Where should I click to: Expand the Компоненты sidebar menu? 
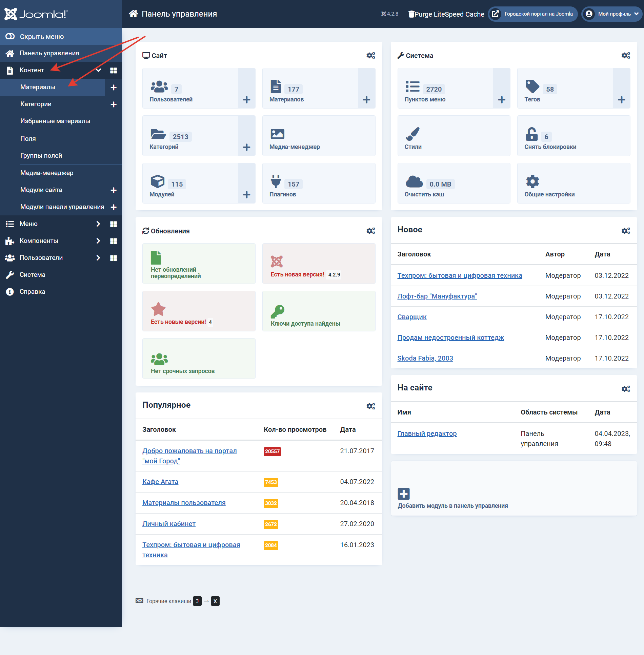98,241
